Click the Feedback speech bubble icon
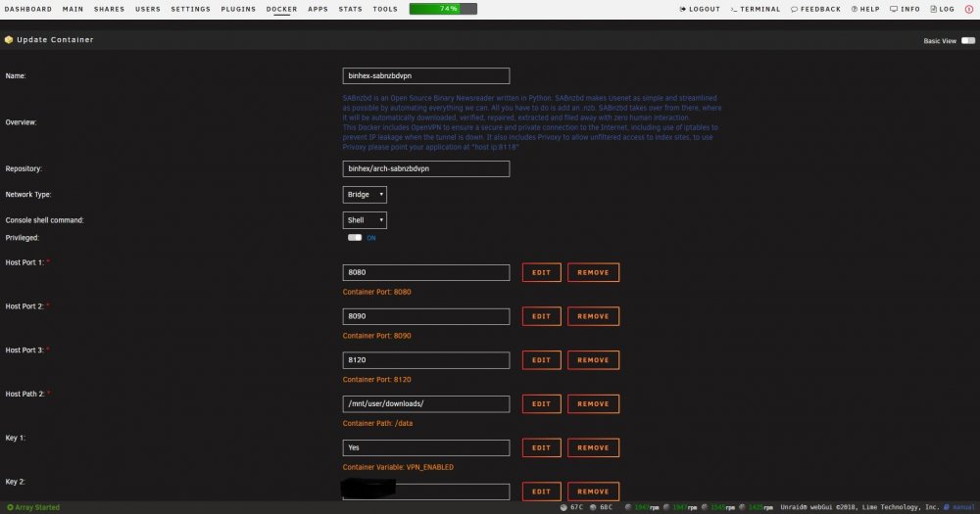Viewport: 980px width, 514px height. [x=794, y=10]
